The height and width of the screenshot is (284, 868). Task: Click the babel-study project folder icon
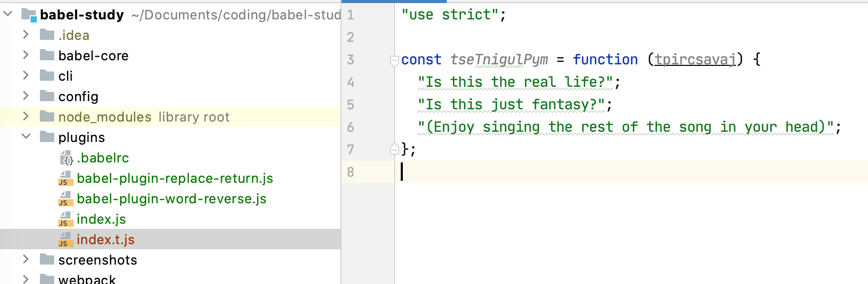(29, 15)
